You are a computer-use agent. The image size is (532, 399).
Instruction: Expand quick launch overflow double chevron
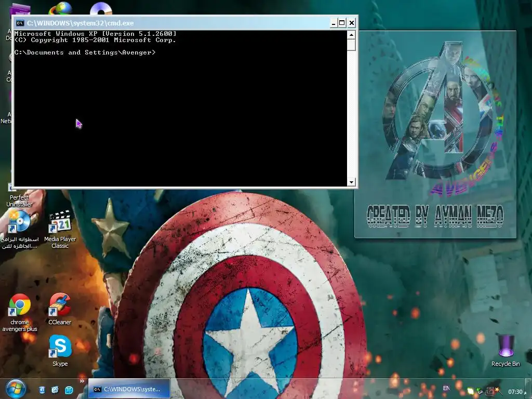click(x=82, y=381)
